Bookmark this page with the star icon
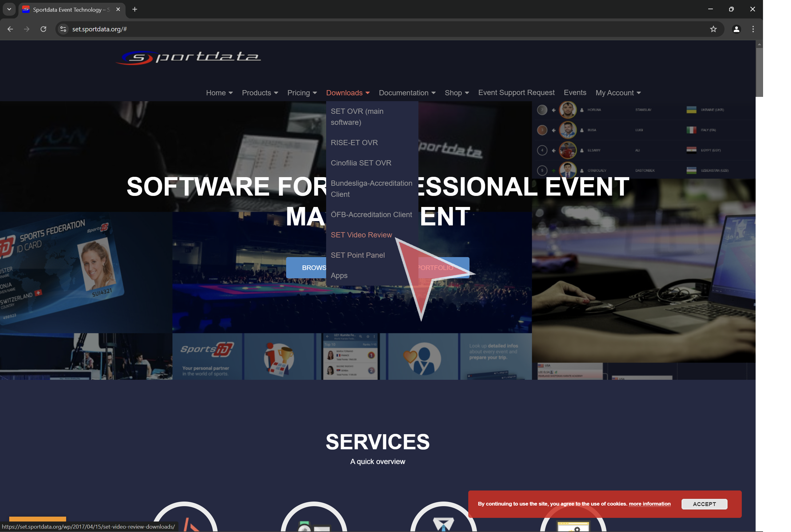The height and width of the screenshot is (532, 791). click(x=713, y=29)
